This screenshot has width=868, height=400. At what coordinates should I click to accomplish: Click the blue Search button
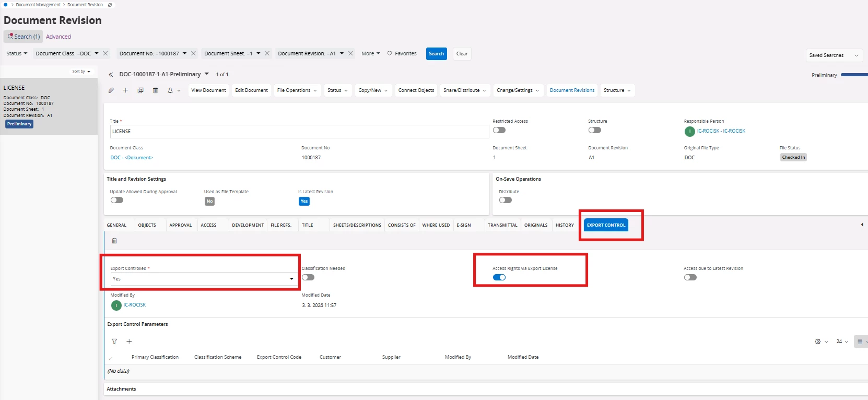(x=436, y=54)
